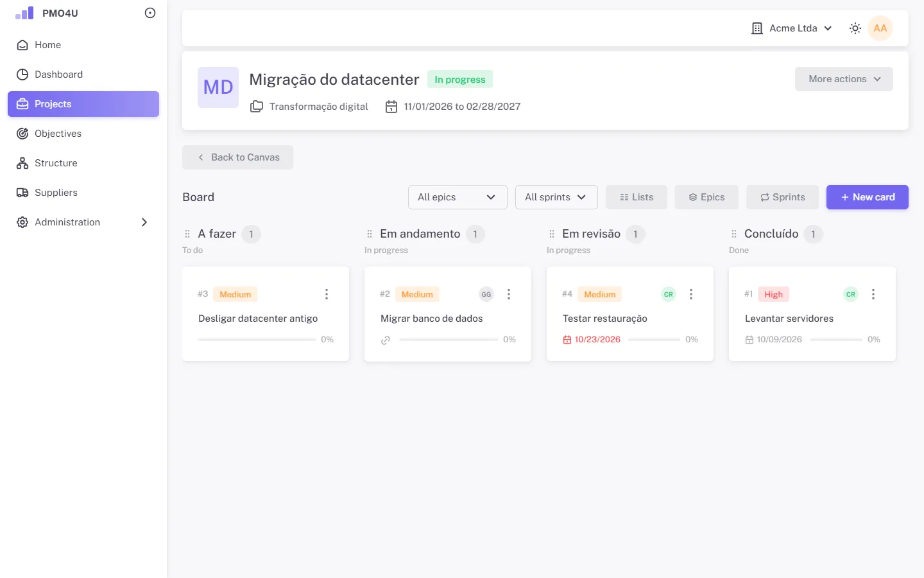Go Back to Canvas
Viewport: 924px width, 578px height.
pos(238,157)
